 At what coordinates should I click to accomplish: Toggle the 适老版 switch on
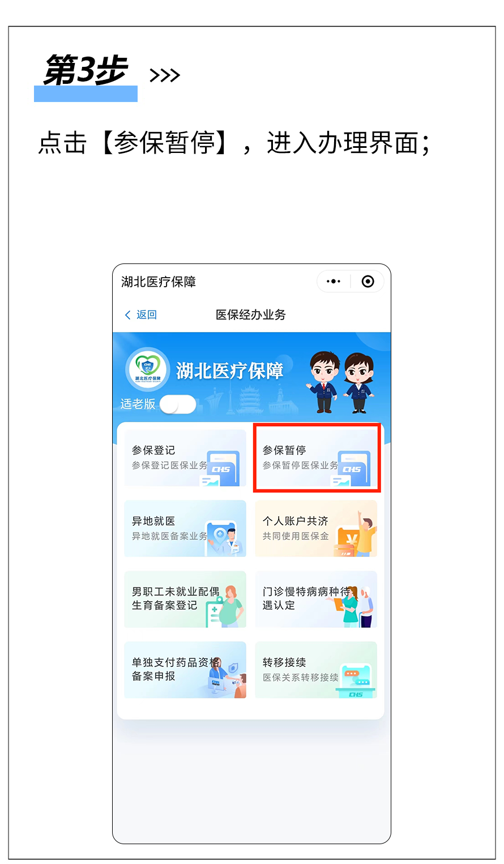point(178,404)
